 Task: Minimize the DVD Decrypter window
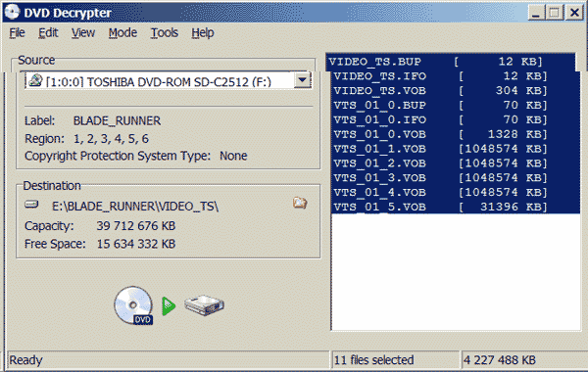(x=535, y=13)
